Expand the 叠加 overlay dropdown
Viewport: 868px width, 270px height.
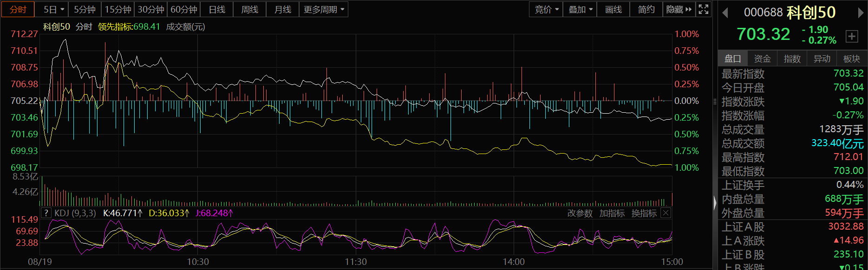point(580,9)
